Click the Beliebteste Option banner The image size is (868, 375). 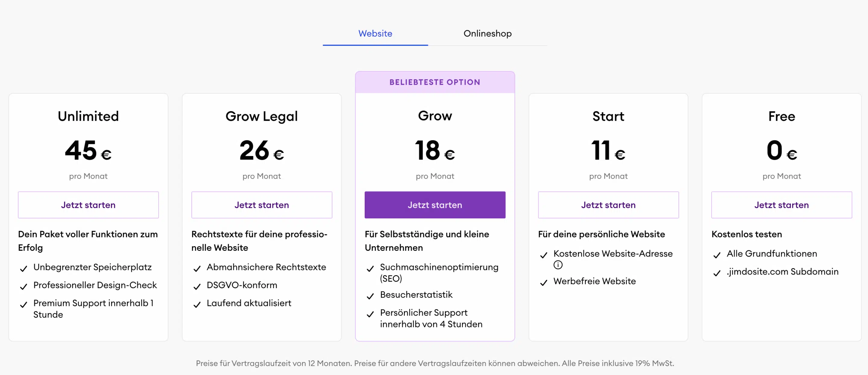[x=435, y=82]
